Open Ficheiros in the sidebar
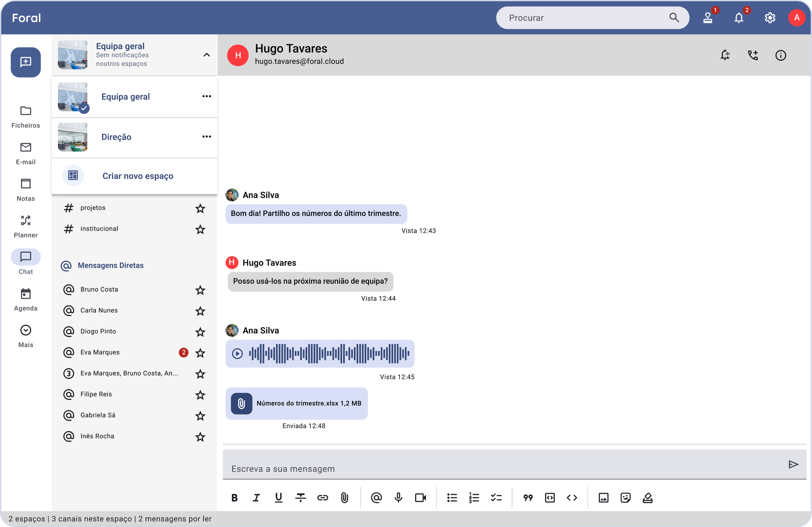The width and height of the screenshot is (812, 527). point(26,117)
